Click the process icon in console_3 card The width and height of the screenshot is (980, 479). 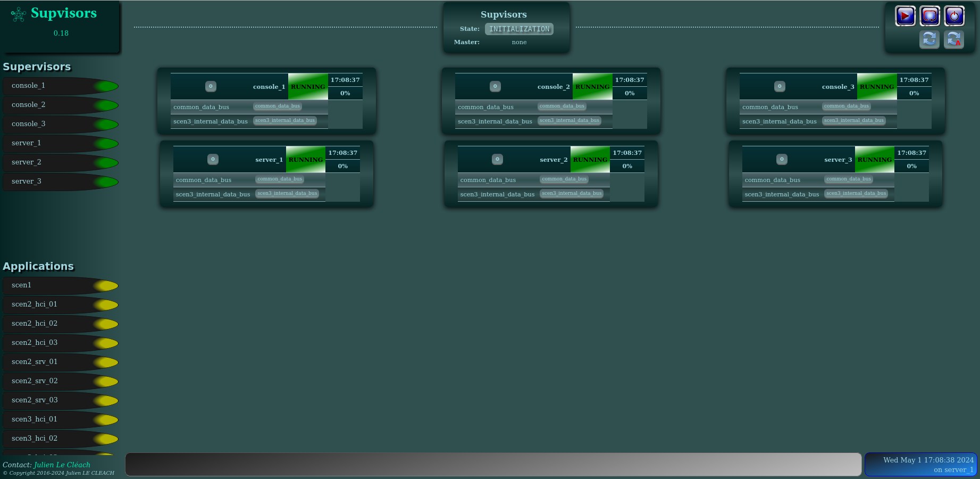[x=780, y=86]
